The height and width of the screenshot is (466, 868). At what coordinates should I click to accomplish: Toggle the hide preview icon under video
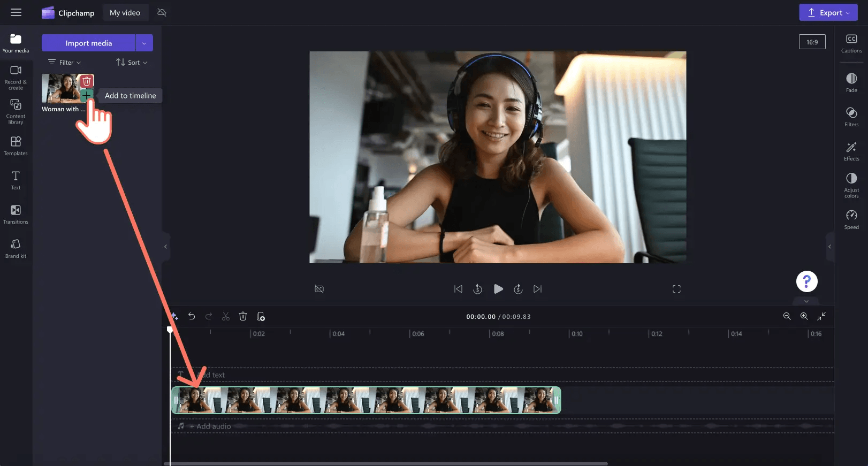click(319, 289)
